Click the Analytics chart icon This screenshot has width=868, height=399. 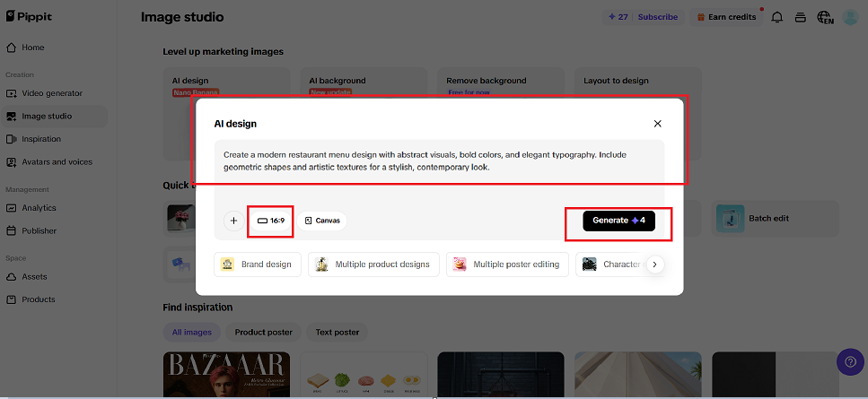tap(11, 208)
